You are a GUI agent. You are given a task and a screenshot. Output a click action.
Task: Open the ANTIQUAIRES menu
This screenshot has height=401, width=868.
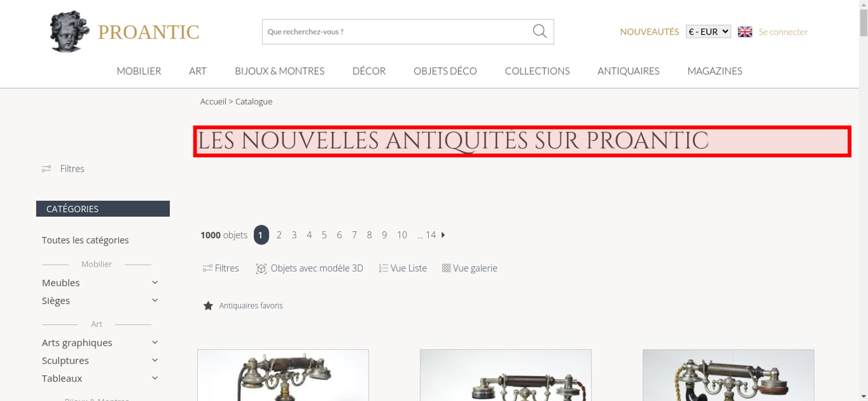pos(628,71)
